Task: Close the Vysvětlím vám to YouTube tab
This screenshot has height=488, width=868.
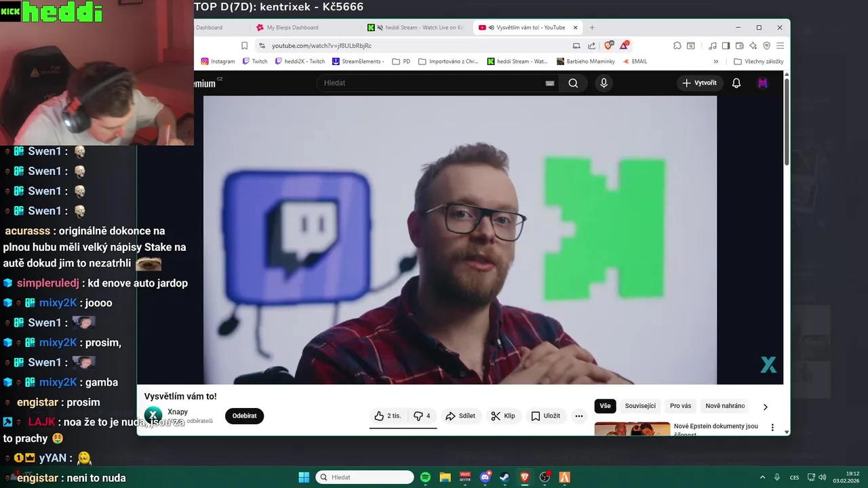Action: coord(576,28)
